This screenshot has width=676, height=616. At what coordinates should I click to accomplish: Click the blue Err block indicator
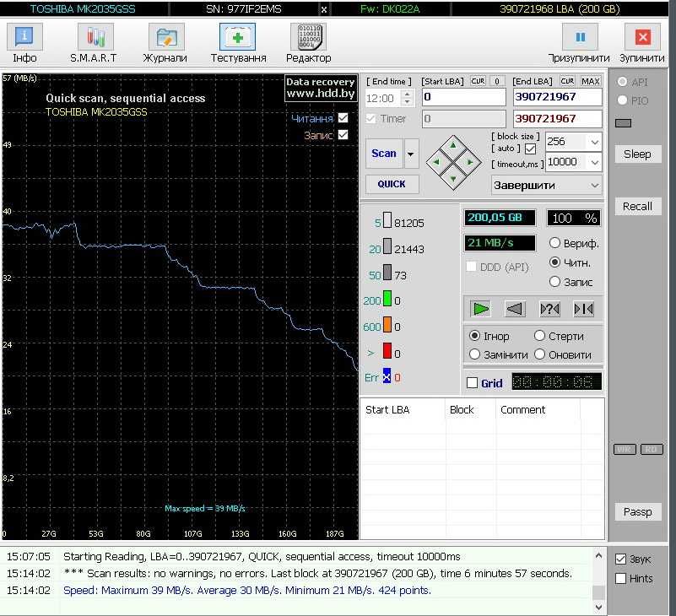pyautogui.click(x=387, y=376)
